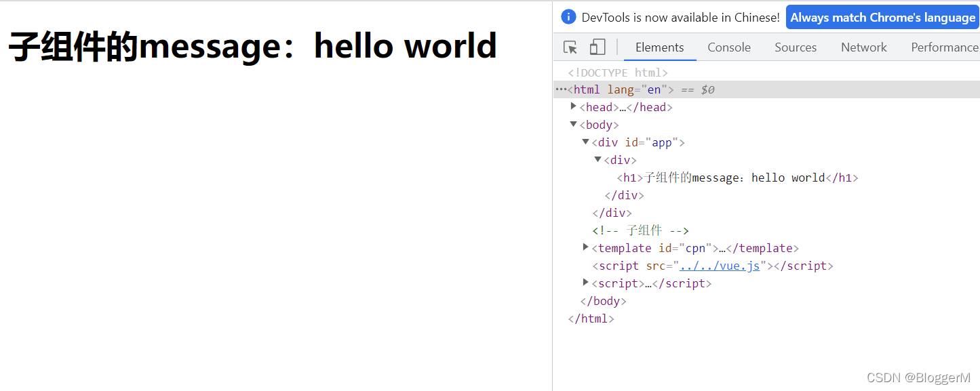
Task: Select the <!DOCTYPE html> line
Action: (x=618, y=73)
